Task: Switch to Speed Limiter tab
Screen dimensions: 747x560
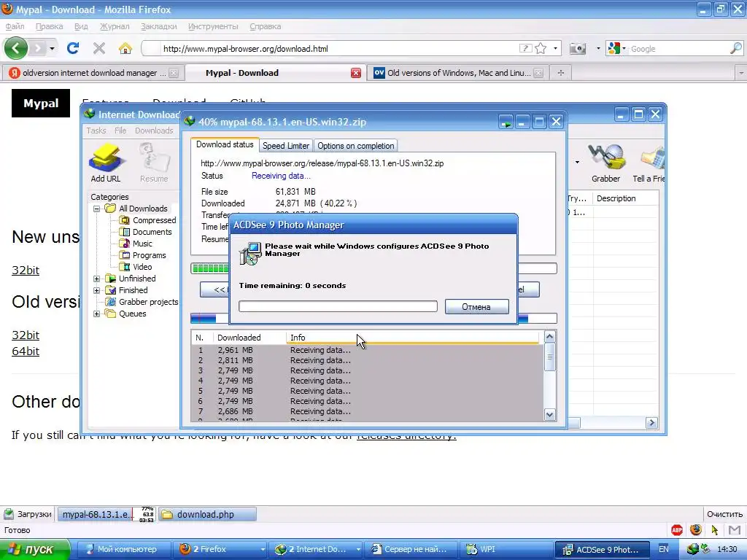Action: pyautogui.click(x=286, y=146)
